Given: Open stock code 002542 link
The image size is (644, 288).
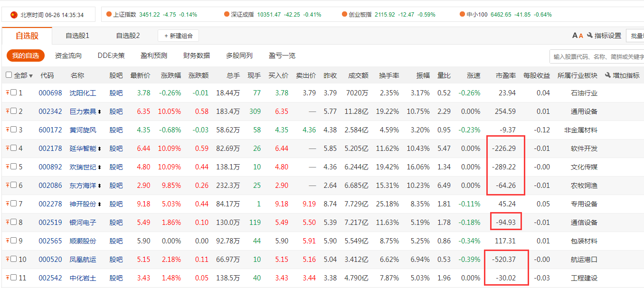Looking at the screenshot, I should [50, 278].
